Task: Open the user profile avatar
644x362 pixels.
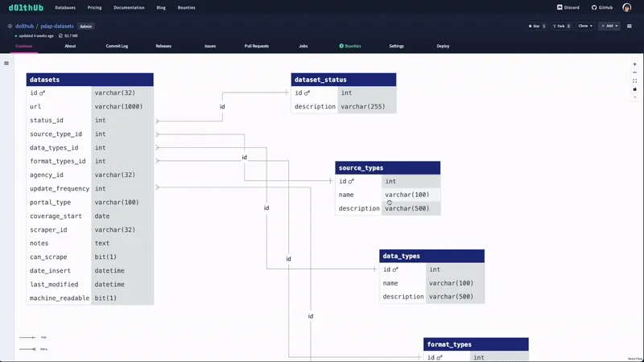Action: click(x=626, y=7)
